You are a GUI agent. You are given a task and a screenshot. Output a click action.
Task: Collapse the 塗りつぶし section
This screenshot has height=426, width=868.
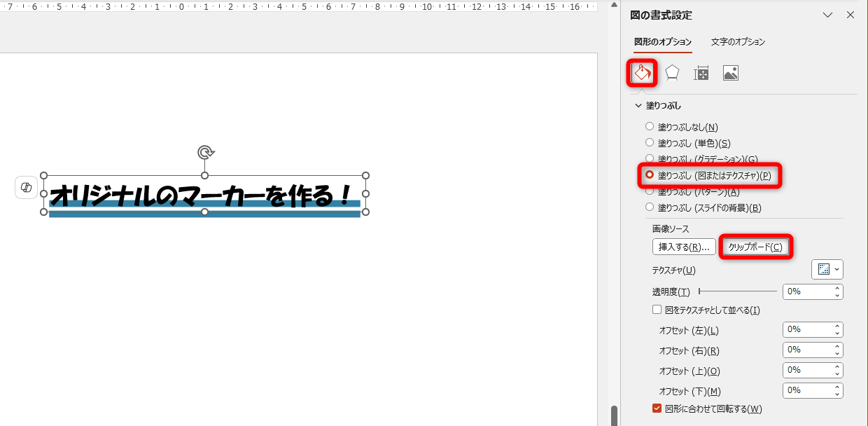pos(638,105)
